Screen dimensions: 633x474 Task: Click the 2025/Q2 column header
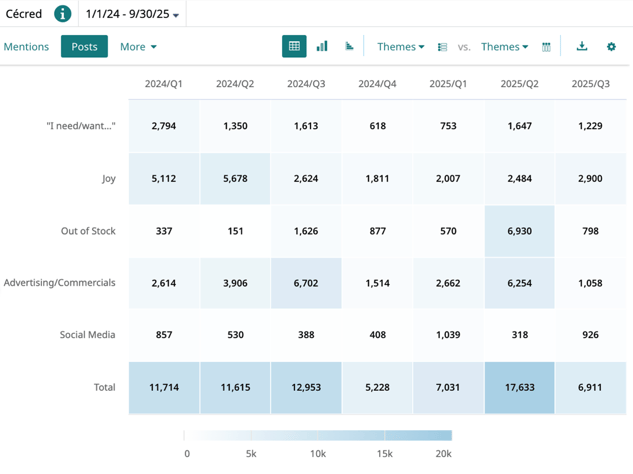tap(519, 84)
